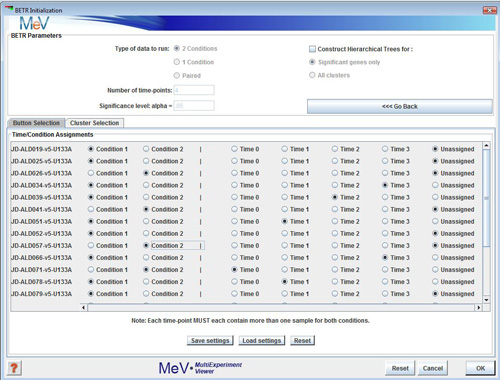This screenshot has width=500, height=380.
Task: Click the question mark help icon
Action: point(14,368)
